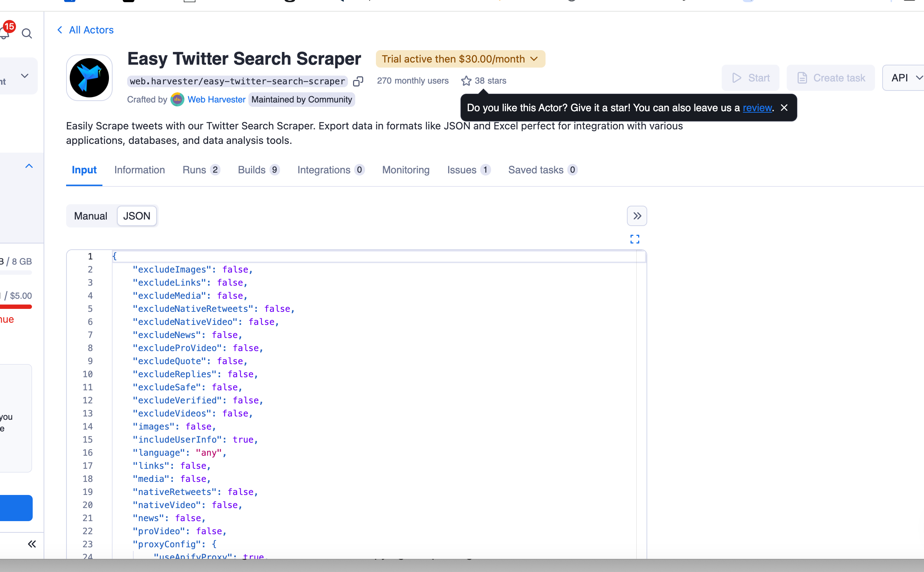924x572 pixels.
Task: Select the JSON input mode
Action: (x=137, y=216)
